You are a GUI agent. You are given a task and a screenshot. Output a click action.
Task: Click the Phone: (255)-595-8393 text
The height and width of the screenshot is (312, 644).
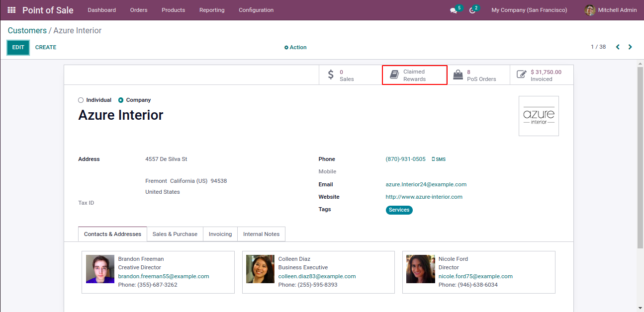(x=308, y=285)
